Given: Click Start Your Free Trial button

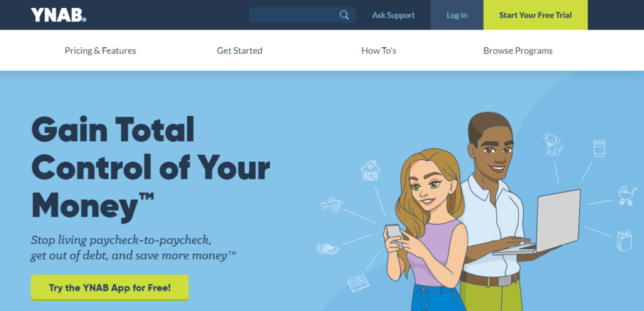Looking at the screenshot, I should pyautogui.click(x=536, y=15).
